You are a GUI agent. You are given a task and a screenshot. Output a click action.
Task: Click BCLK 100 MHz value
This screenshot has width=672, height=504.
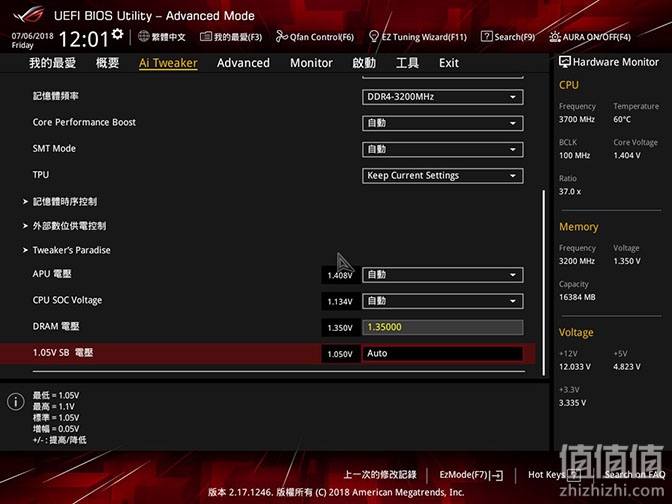coord(574,155)
